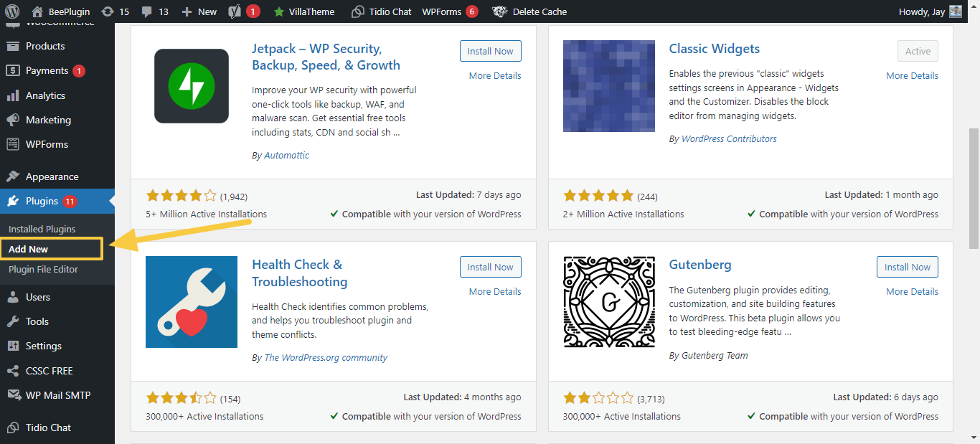The width and height of the screenshot is (980, 444).
Task: Open WP Mail SMTP in the sidebar
Action: click(x=57, y=395)
